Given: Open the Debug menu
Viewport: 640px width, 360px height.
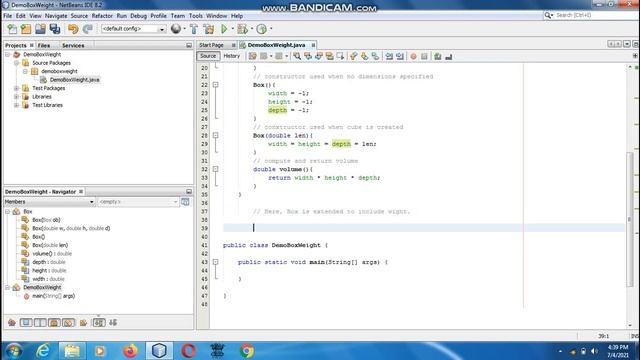Looking at the screenshot, I should (x=138, y=16).
